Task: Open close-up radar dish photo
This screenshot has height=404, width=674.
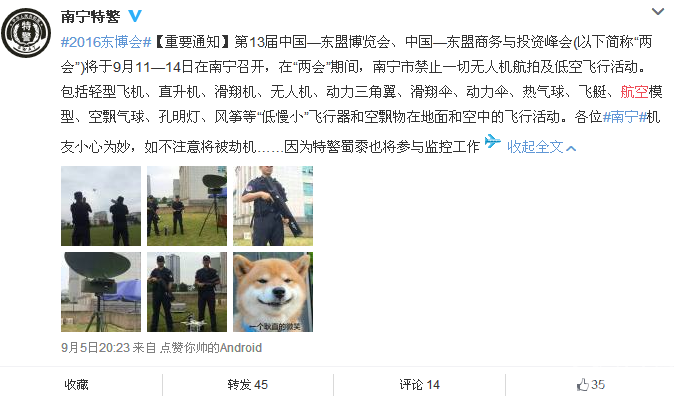Action: click(101, 292)
